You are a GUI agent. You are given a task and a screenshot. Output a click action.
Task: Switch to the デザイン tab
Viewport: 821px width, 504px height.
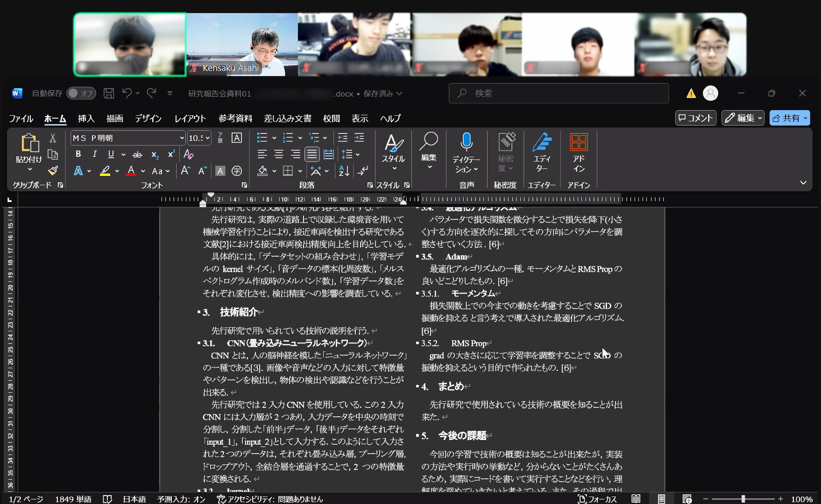point(148,119)
